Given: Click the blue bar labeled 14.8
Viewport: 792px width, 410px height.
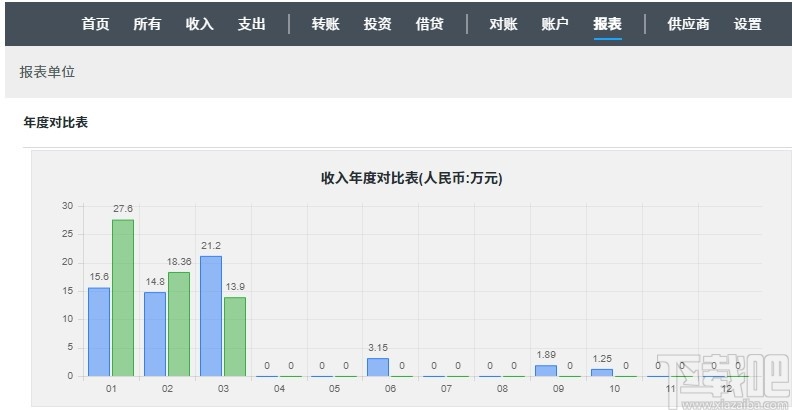Looking at the screenshot, I should pyautogui.click(x=155, y=334).
